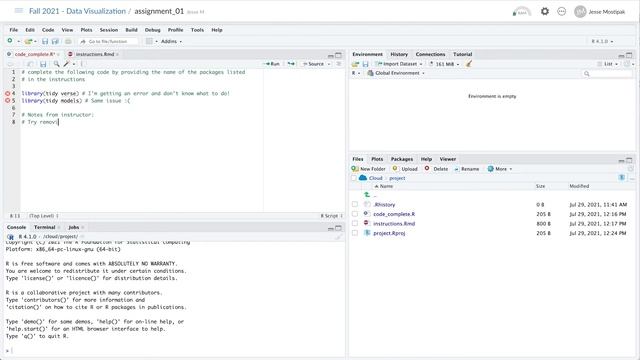Open the R language selector dropdown
The height and width of the screenshot is (360, 640).
(x=356, y=73)
